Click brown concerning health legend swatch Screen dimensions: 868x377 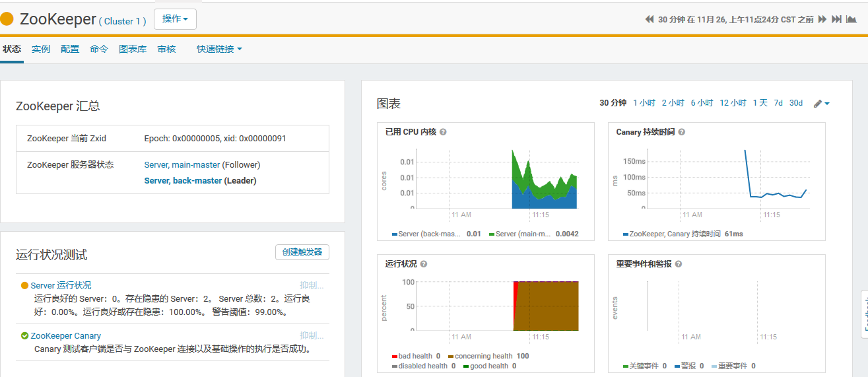click(451, 357)
